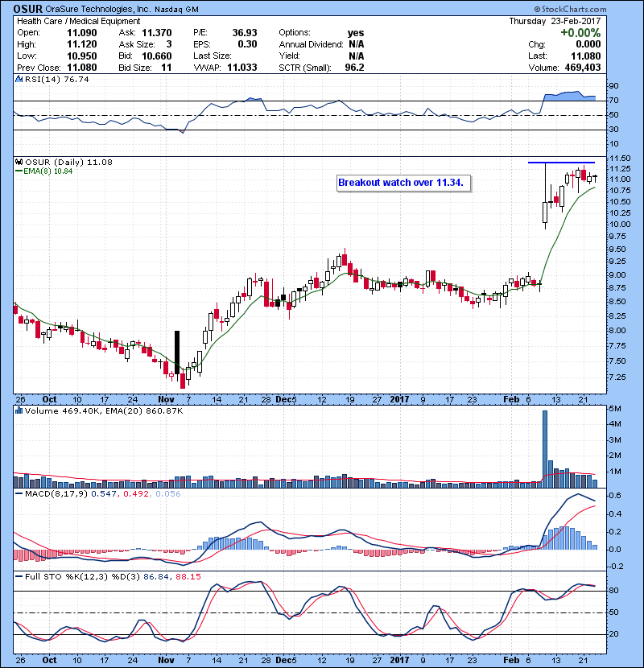Click the Last price value 11.080
644x668 pixels.
click(x=586, y=56)
